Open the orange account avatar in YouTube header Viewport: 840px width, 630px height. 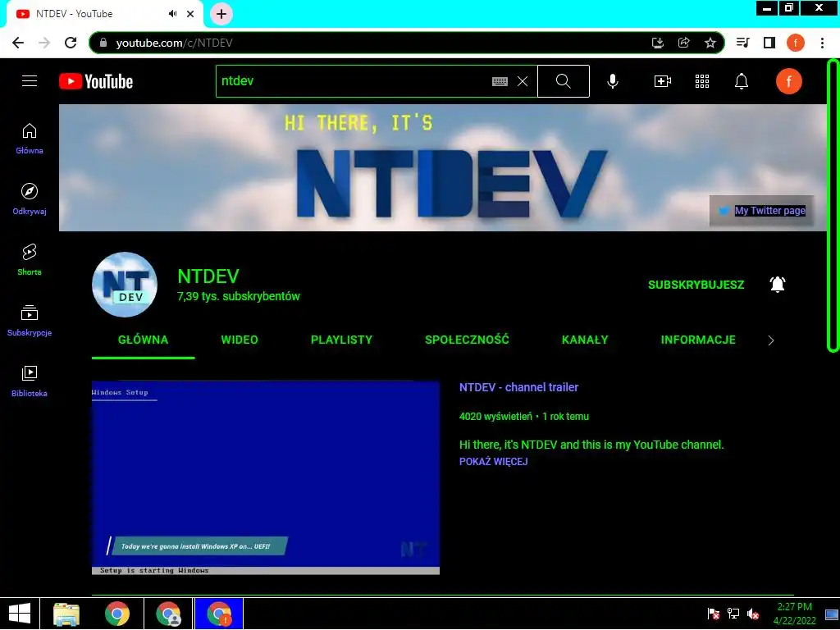(788, 81)
